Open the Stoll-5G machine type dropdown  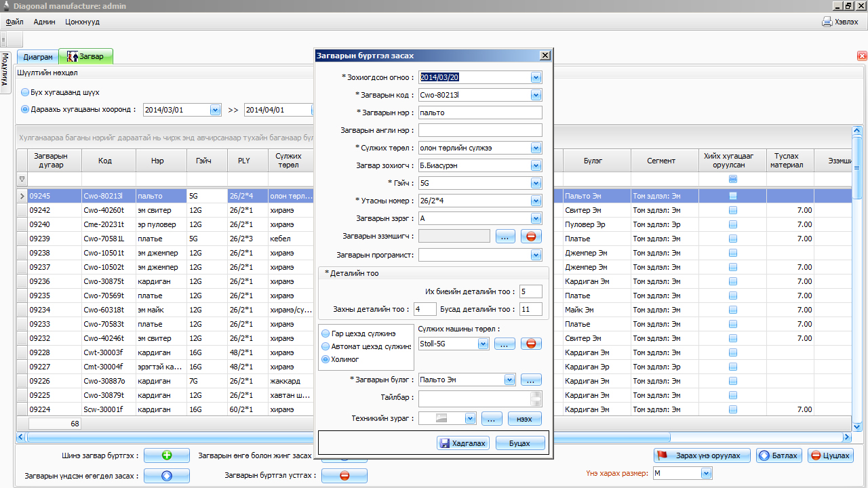click(484, 344)
